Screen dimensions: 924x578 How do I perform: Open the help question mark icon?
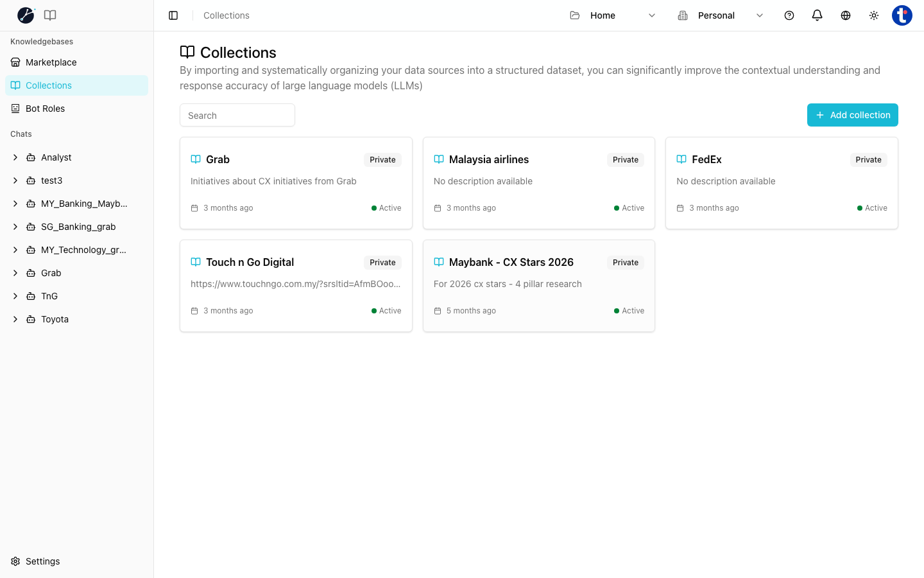click(x=789, y=15)
